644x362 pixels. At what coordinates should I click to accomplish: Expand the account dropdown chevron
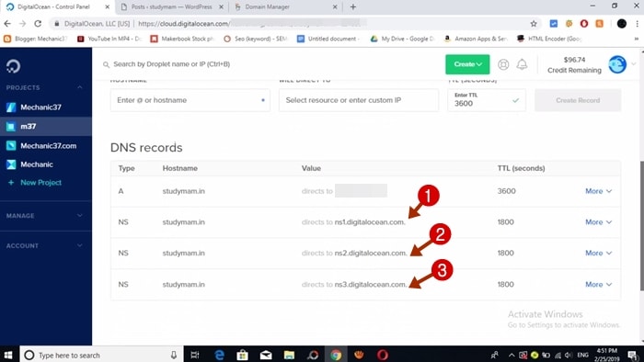coord(634,64)
